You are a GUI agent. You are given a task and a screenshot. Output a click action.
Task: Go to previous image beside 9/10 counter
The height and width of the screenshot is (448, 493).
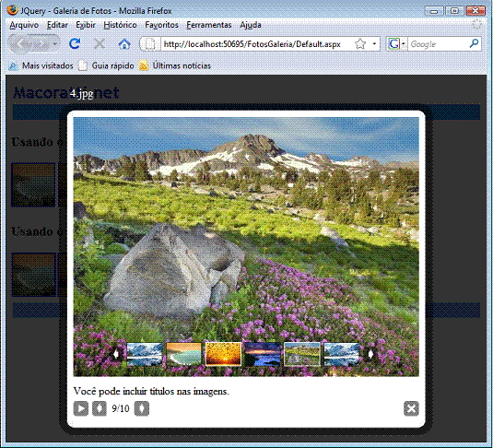coord(100,408)
